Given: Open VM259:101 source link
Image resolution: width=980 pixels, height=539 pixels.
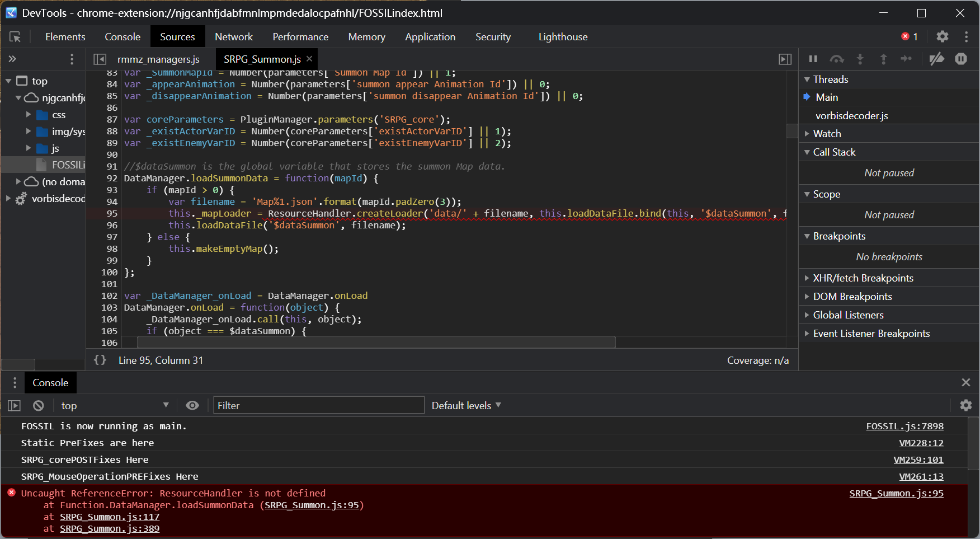Looking at the screenshot, I should pos(918,460).
